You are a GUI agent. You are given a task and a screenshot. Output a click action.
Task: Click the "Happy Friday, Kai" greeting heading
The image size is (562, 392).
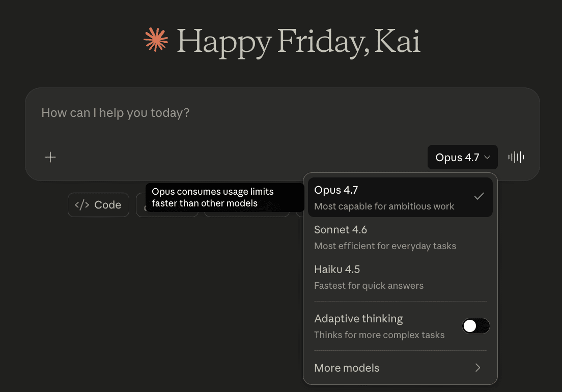[298, 41]
